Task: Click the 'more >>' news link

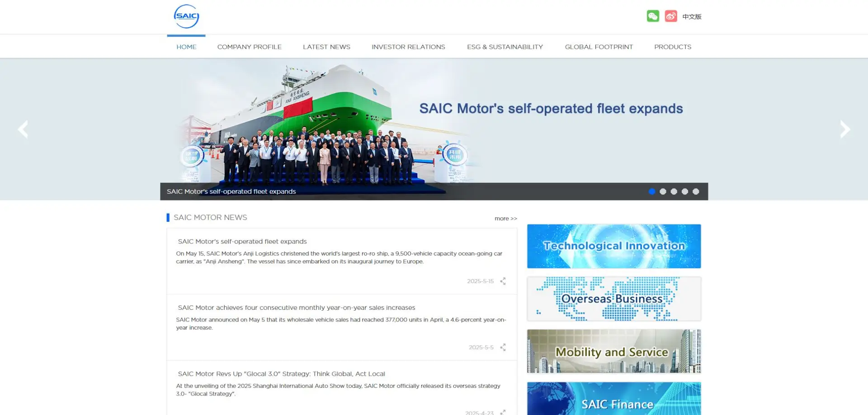Action: pos(506,219)
